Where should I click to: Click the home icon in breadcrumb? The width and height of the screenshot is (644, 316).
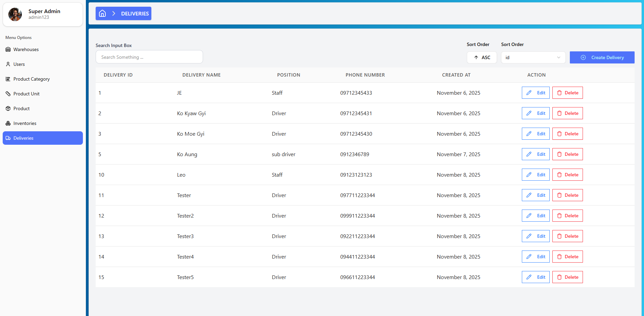click(x=102, y=13)
